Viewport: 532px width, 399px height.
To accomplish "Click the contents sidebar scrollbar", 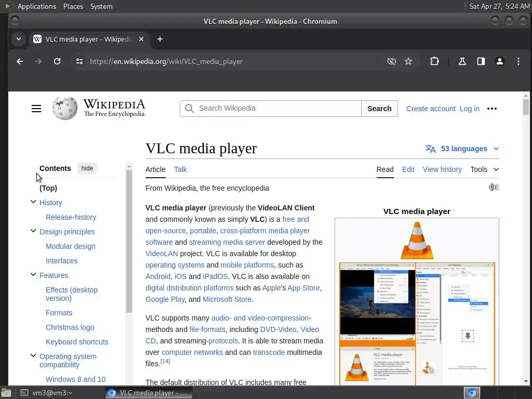I will point(129,241).
